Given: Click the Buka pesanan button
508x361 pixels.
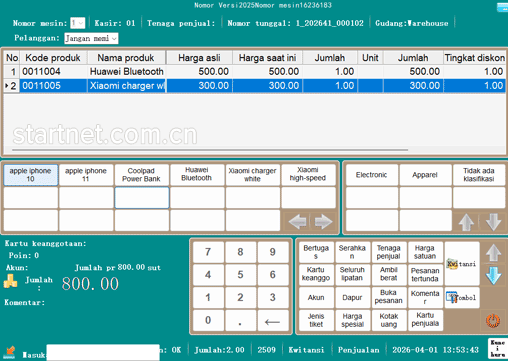Looking at the screenshot, I should pos(389,297).
